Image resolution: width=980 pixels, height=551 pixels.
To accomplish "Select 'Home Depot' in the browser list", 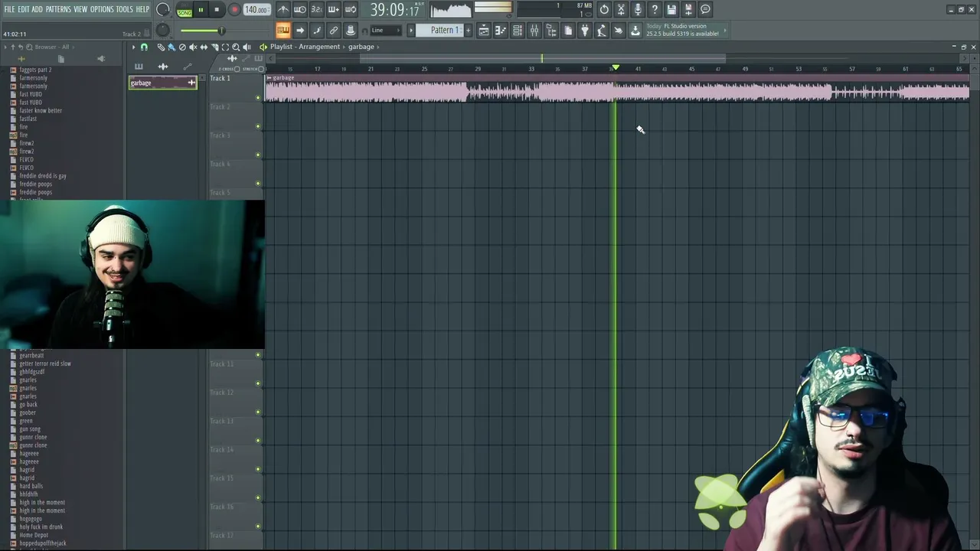I will 34,535.
